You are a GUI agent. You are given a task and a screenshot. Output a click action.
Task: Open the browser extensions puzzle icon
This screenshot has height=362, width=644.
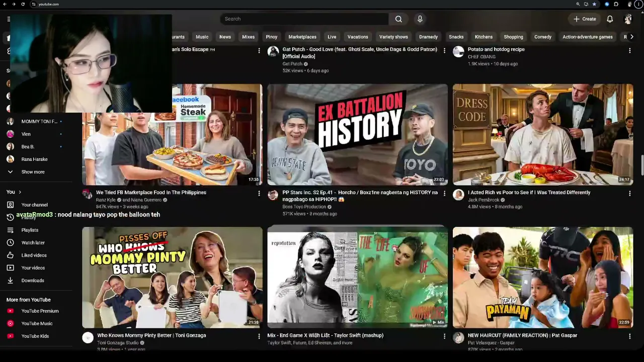click(x=616, y=4)
